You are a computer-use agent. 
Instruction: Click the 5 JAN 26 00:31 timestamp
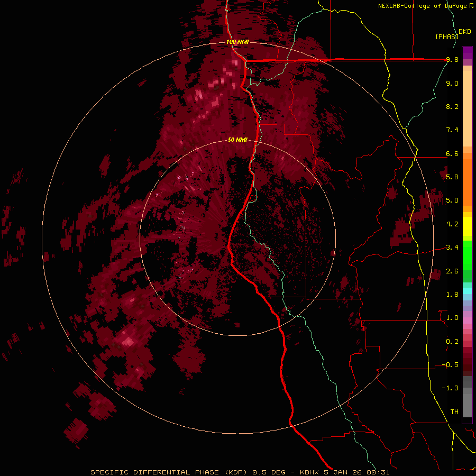click(356, 472)
